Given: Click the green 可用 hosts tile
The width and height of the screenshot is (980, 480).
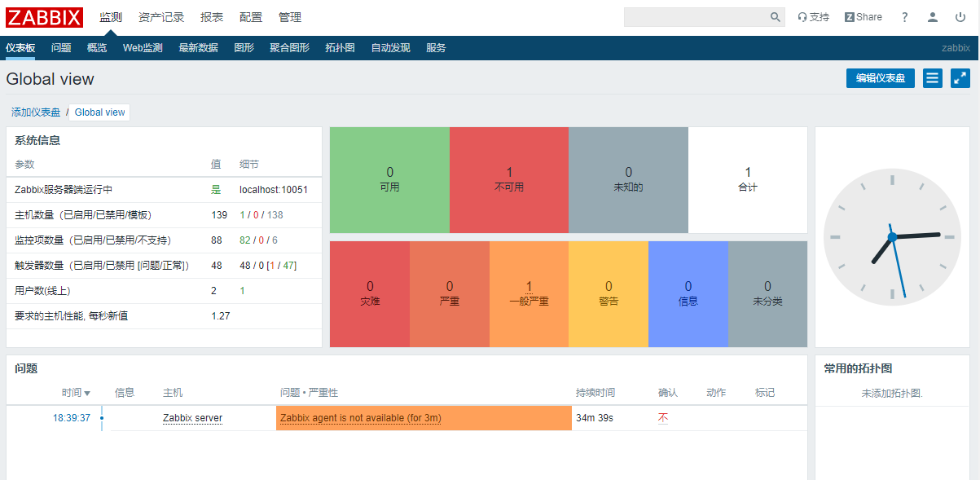Looking at the screenshot, I should (389, 180).
